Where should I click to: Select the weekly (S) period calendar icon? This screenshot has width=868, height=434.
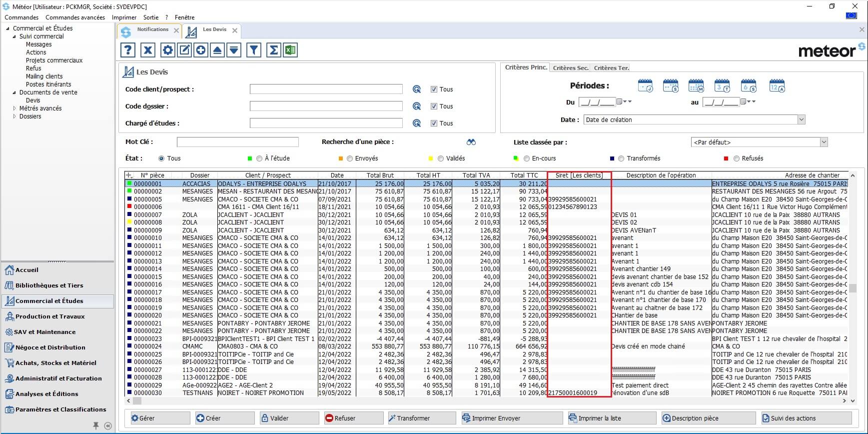671,86
